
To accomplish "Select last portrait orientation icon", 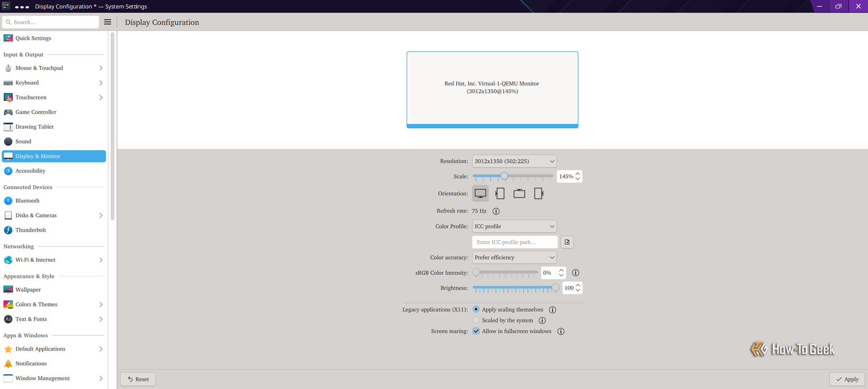I will coord(539,193).
